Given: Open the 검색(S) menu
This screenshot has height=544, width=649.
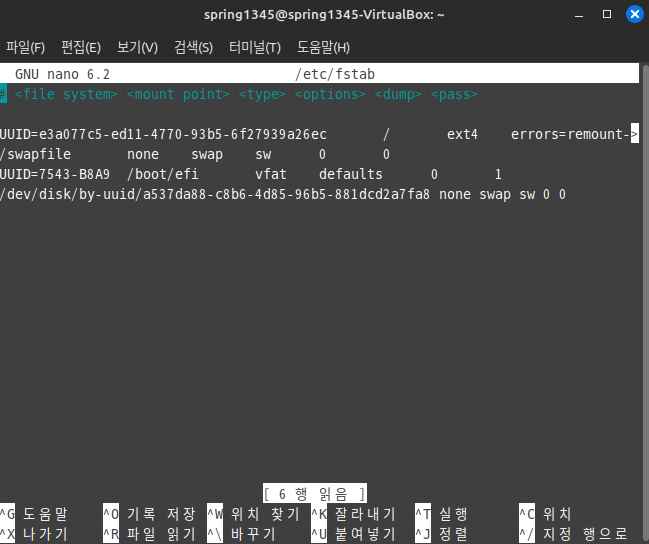Looking at the screenshot, I should click(x=193, y=47).
